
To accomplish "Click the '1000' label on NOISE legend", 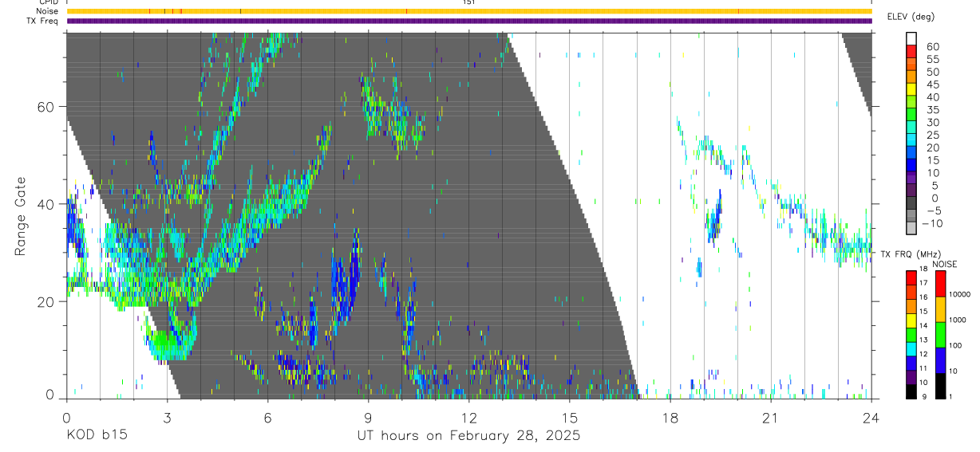I will pyautogui.click(x=957, y=320).
